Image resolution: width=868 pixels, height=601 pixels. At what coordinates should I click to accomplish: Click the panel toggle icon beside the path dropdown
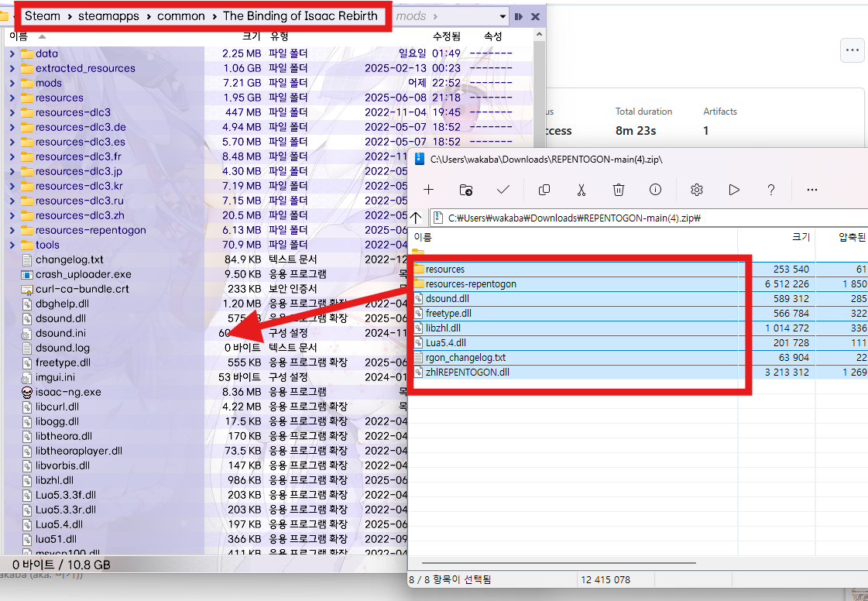(x=519, y=16)
